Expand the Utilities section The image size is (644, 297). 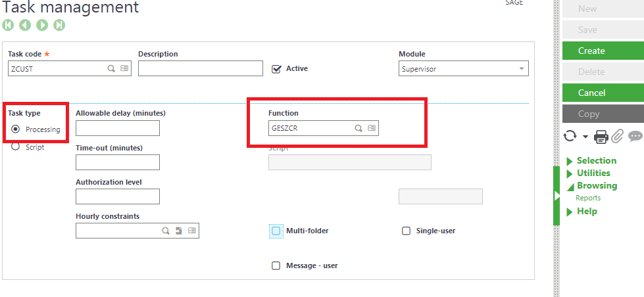click(593, 173)
